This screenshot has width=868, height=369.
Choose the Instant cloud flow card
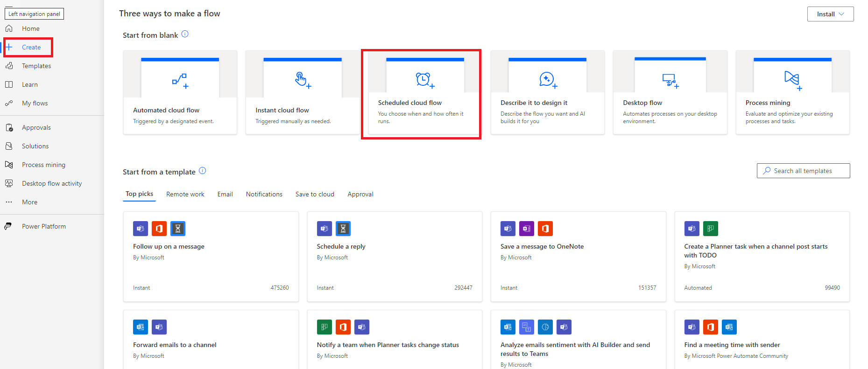click(303, 92)
